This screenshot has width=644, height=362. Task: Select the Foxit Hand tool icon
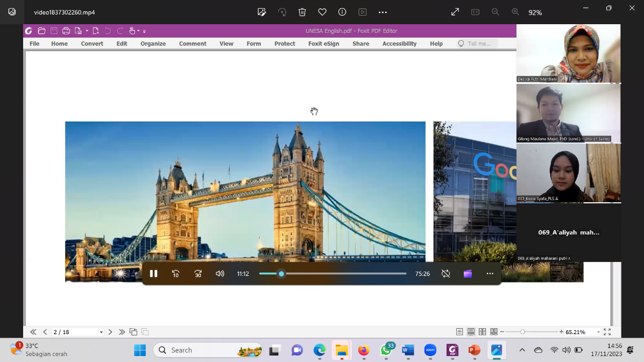click(132, 31)
